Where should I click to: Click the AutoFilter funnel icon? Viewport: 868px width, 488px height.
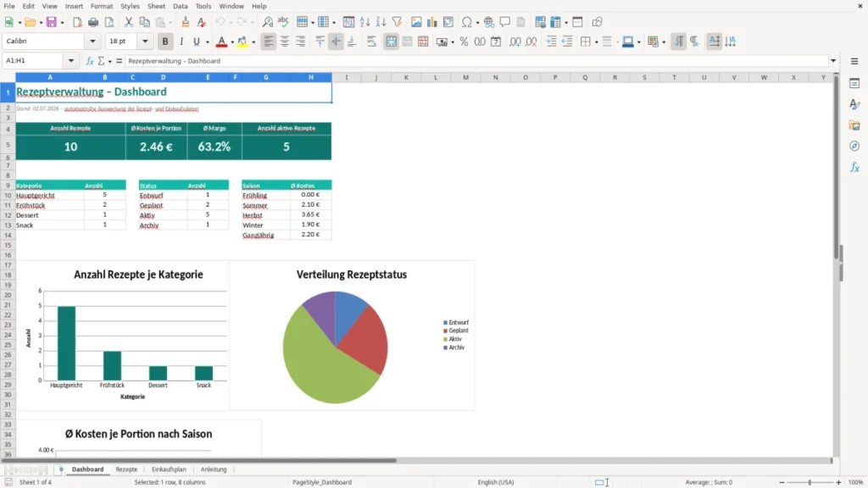[x=397, y=22]
